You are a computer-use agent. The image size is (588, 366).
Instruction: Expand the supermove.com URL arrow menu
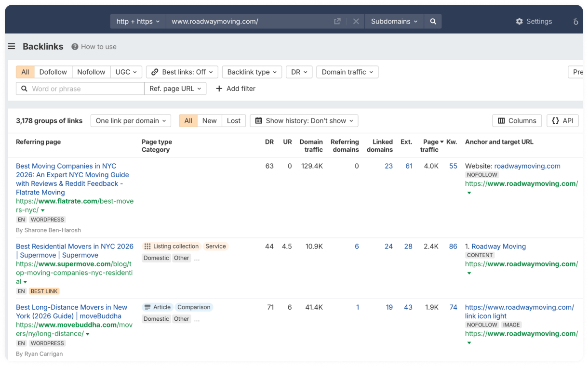pos(25,282)
